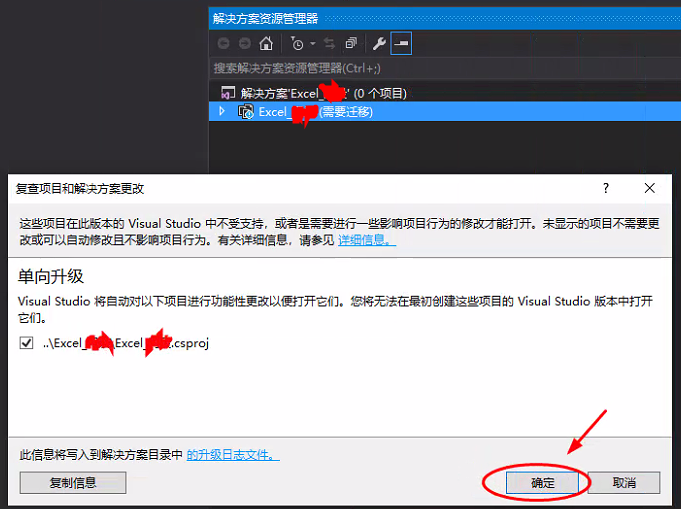Open Properties wrench icon in Solution Explorer

(x=379, y=43)
